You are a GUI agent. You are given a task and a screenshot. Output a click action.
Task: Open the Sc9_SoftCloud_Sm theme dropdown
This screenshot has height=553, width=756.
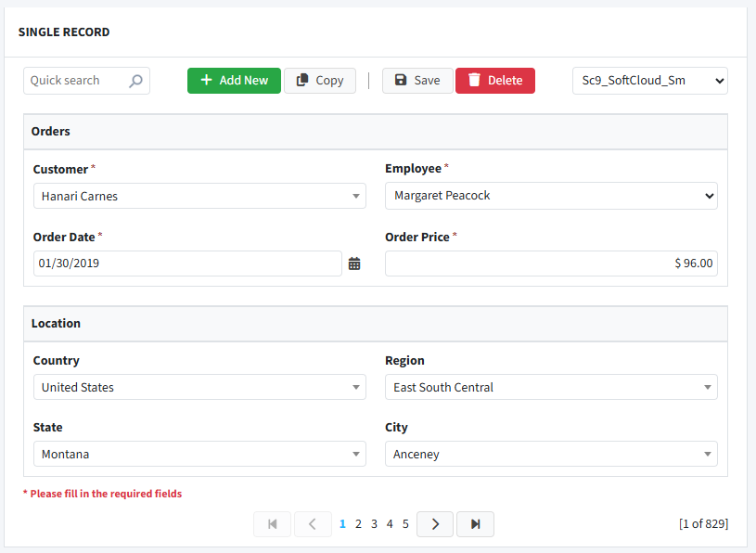[x=650, y=81]
